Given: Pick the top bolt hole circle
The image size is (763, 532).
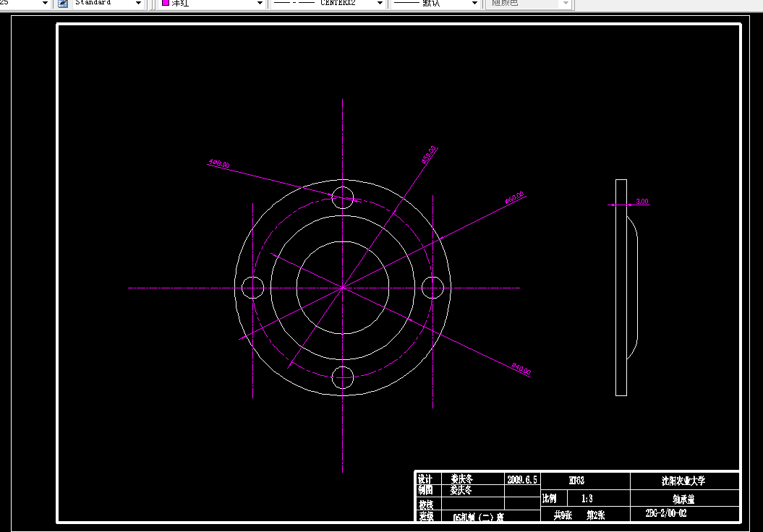Looking at the screenshot, I should (343, 198).
